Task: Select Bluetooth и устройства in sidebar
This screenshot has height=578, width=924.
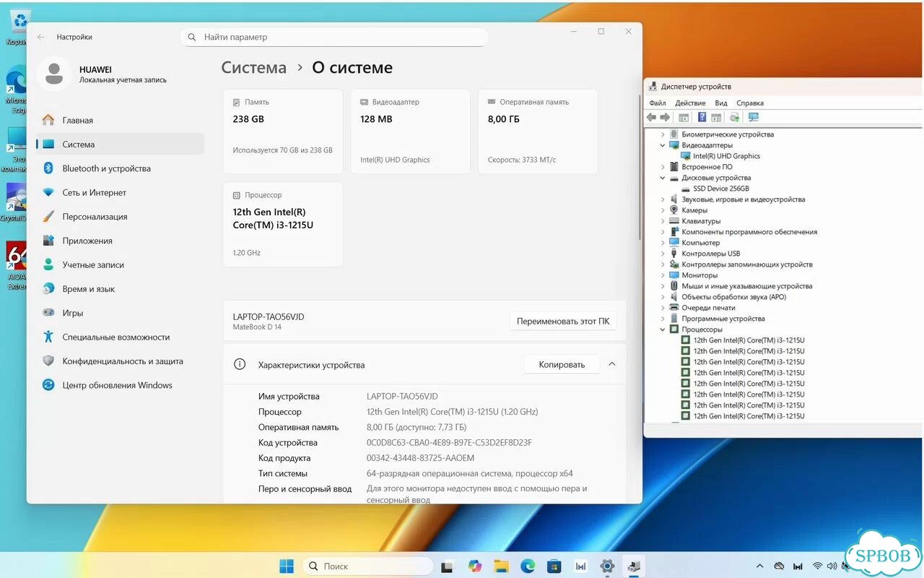Action: pos(120,168)
